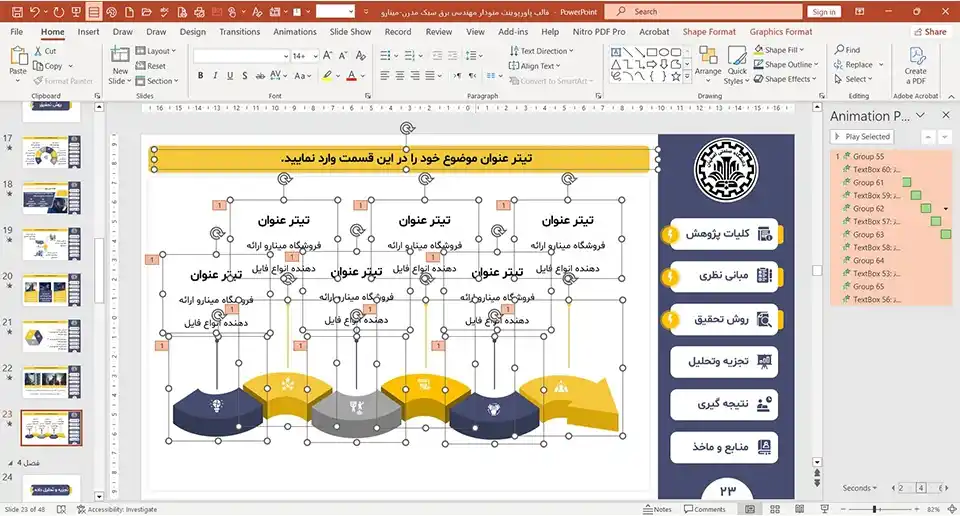Click the font color red A swatch

351,76
